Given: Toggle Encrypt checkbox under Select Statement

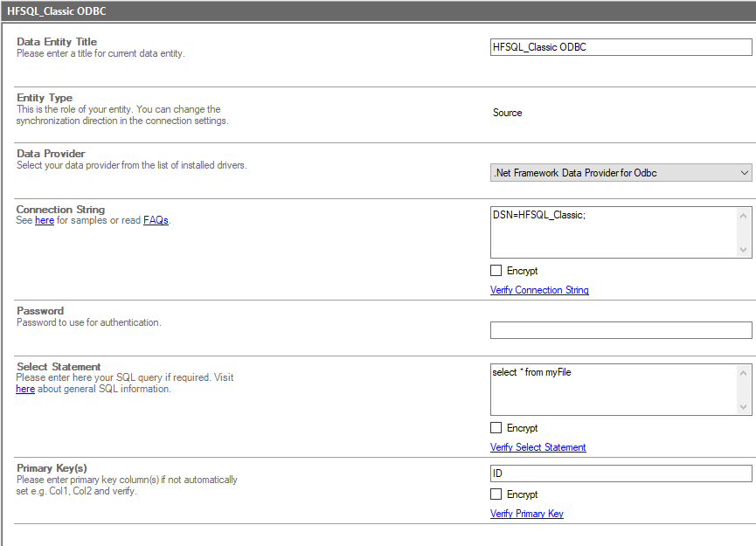Looking at the screenshot, I should 496,428.
